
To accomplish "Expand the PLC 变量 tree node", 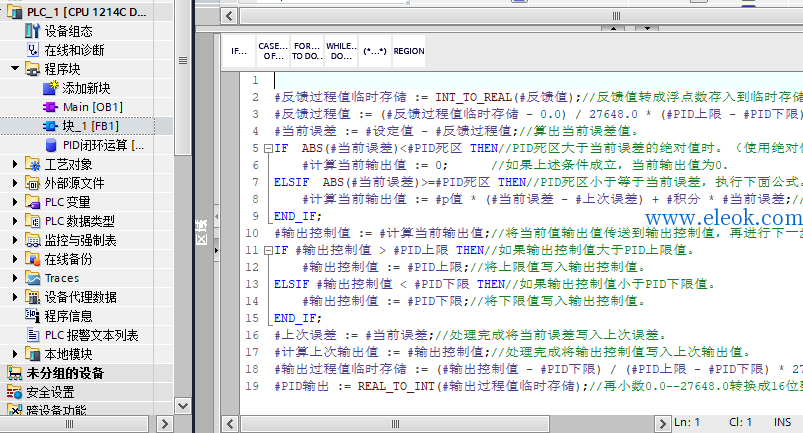I will (x=15, y=202).
